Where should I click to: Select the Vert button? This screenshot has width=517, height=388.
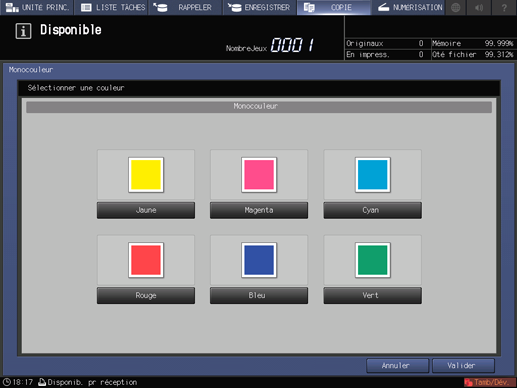pyautogui.click(x=372, y=296)
